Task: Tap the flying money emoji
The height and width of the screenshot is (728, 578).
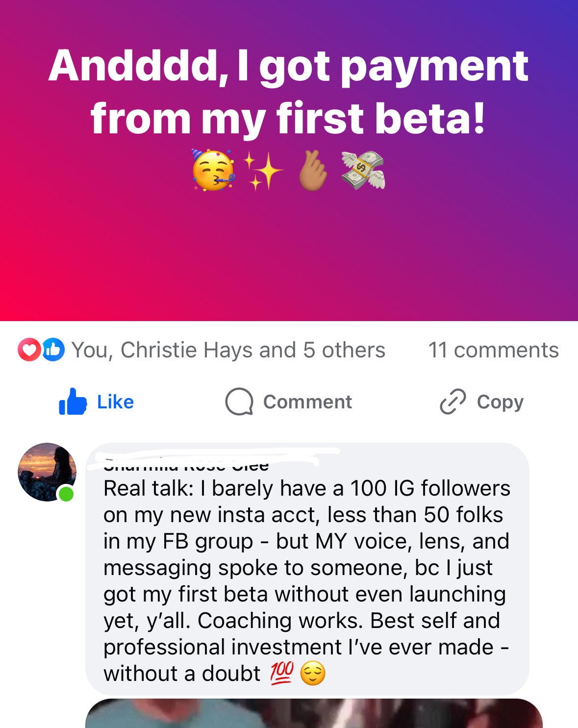Action: [363, 170]
